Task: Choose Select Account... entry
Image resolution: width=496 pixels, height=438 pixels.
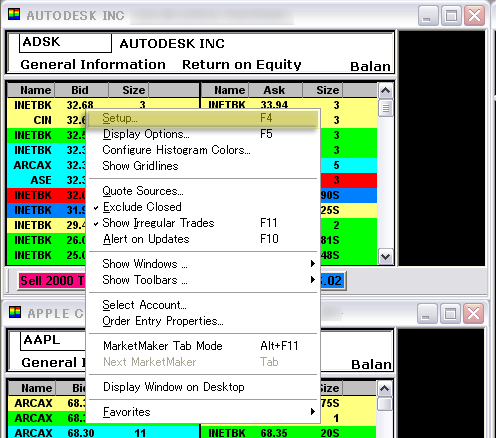Action: click(x=203, y=305)
